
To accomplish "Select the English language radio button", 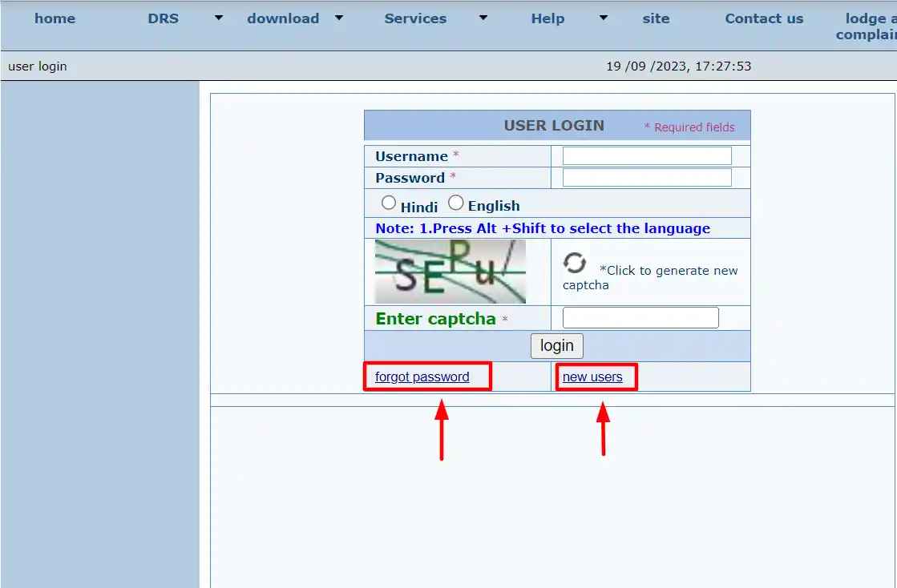I will coord(455,203).
